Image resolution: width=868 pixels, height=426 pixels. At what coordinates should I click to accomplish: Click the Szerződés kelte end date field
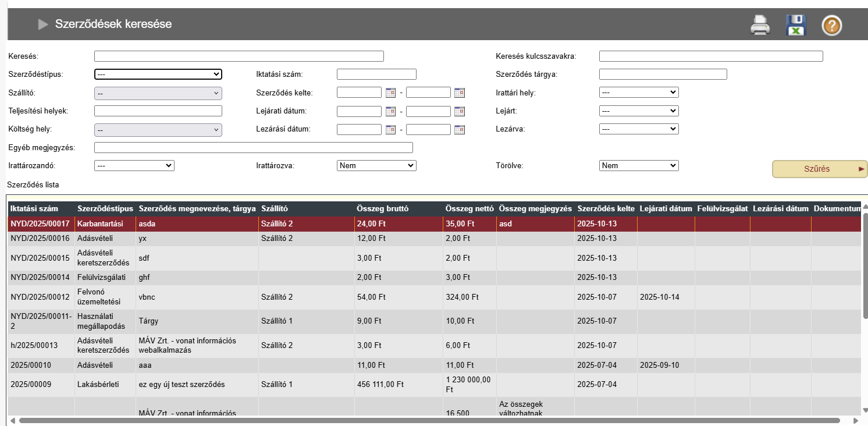[429, 93]
